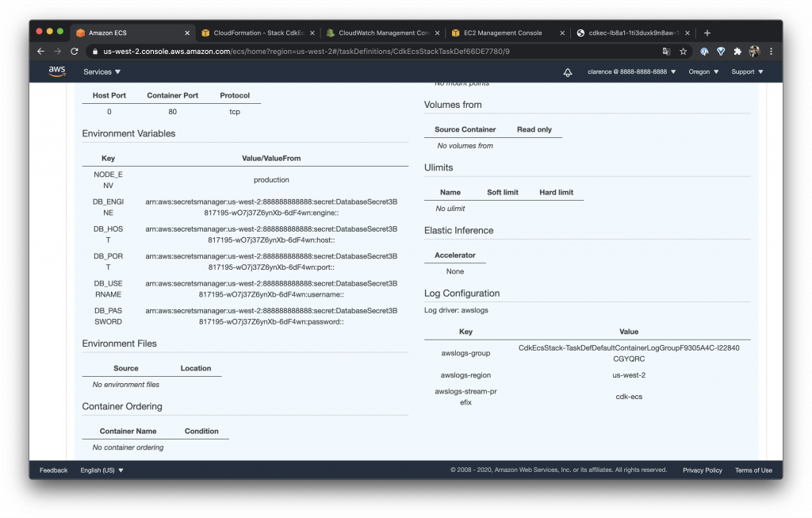This screenshot has width=812, height=518.
Task: Open the AWS notifications bell
Action: click(568, 72)
